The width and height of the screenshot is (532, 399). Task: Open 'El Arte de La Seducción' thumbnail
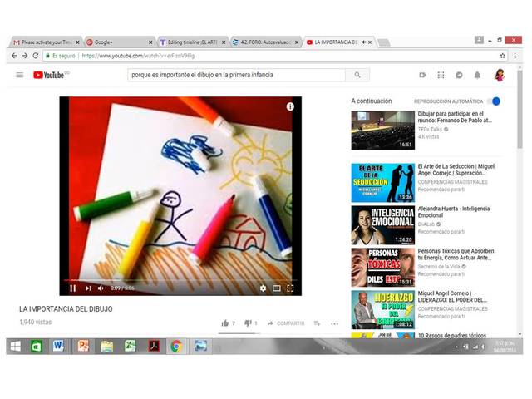[x=382, y=183]
